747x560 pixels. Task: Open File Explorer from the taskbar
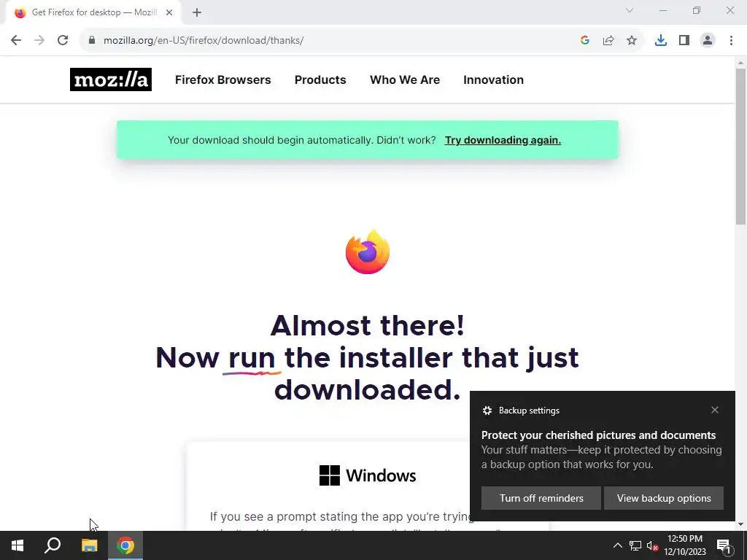click(89, 545)
